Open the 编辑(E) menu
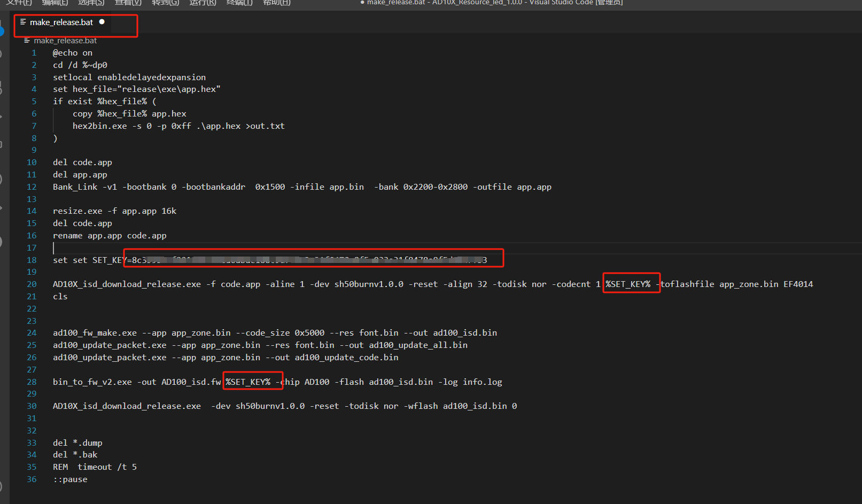 tap(55, 3)
